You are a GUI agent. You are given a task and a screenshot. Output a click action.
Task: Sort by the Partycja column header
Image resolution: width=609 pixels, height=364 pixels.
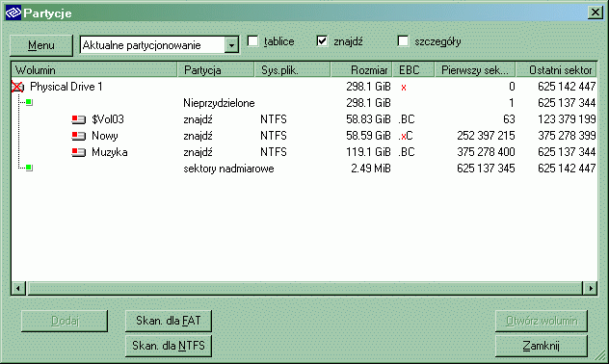pyautogui.click(x=216, y=70)
